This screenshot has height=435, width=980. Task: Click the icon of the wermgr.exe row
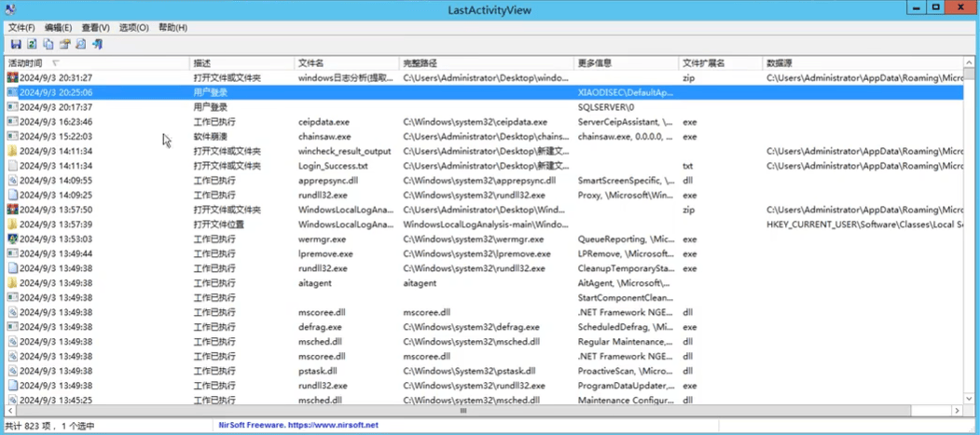point(12,239)
